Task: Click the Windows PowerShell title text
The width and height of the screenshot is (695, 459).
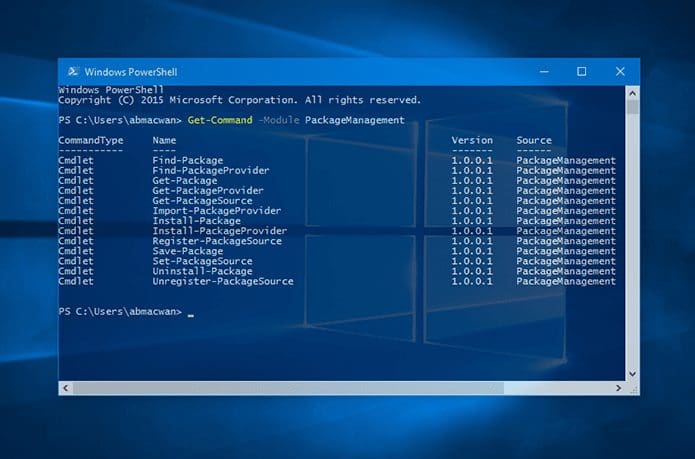Action: [131, 72]
